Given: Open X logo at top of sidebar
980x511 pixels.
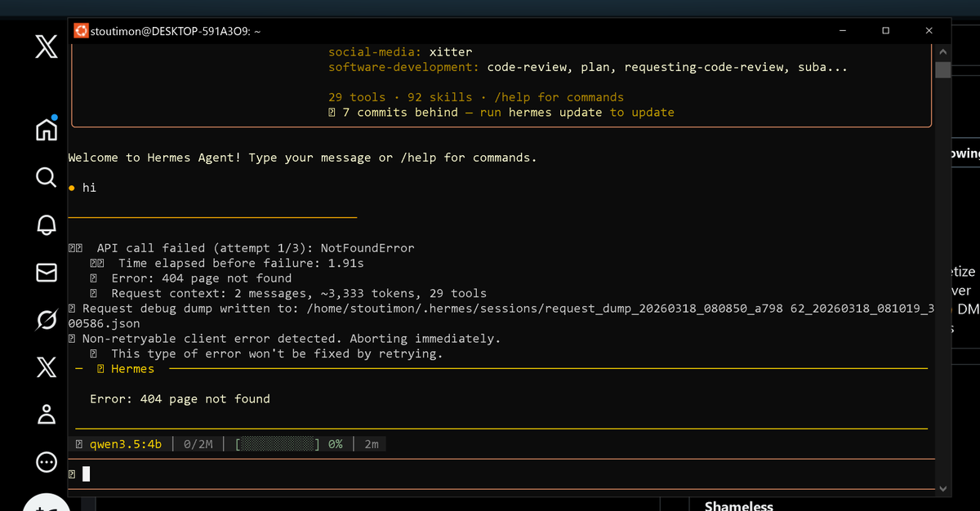Looking at the screenshot, I should [x=47, y=48].
